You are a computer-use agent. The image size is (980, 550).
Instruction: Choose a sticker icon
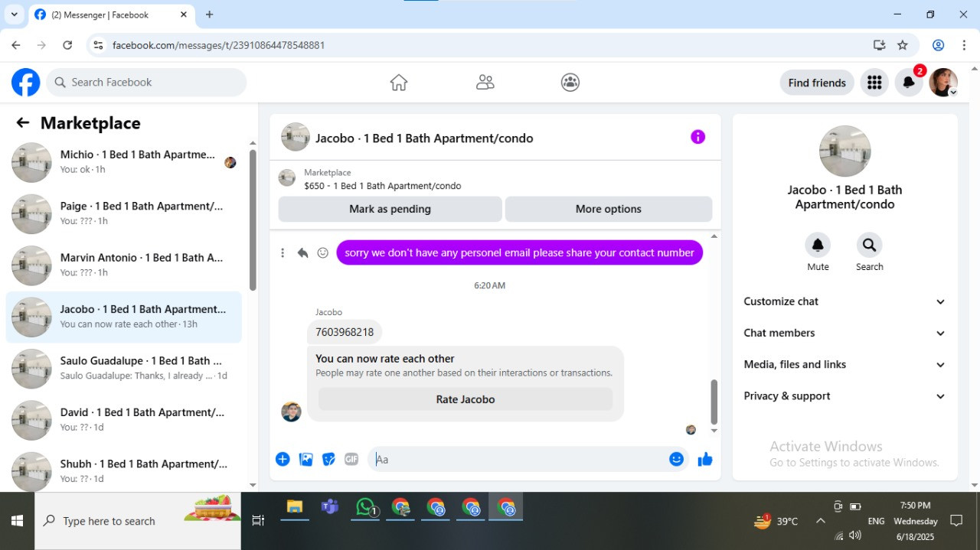[328, 459]
